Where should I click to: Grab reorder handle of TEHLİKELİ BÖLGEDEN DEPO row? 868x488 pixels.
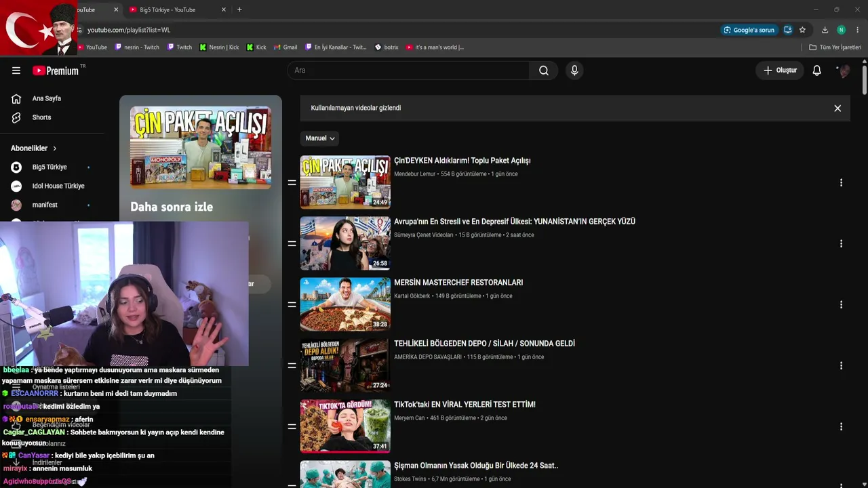click(292, 365)
